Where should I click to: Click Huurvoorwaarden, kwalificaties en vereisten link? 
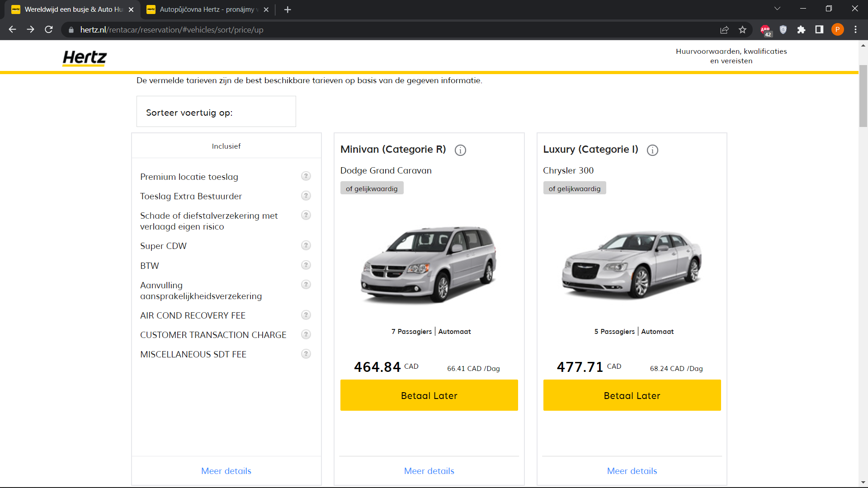coord(731,56)
